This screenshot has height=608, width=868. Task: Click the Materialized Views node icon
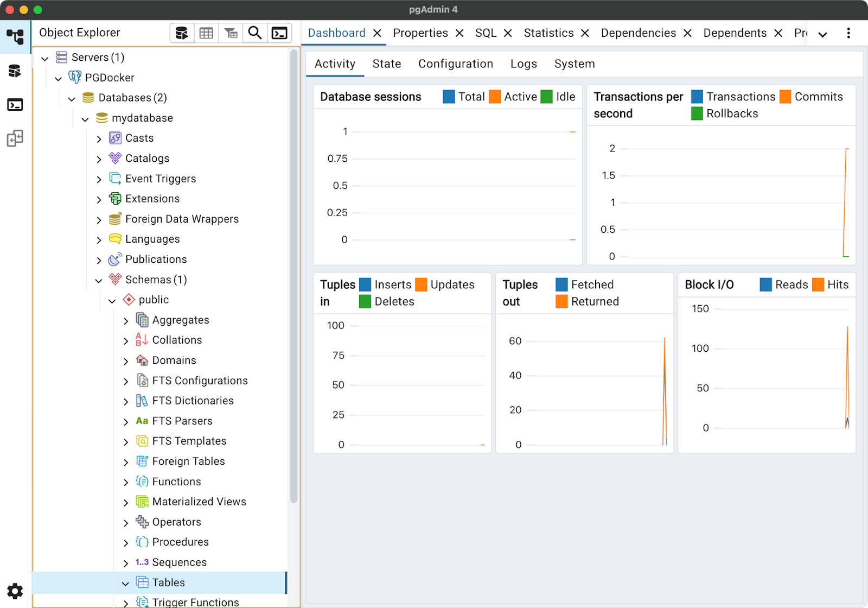click(142, 502)
